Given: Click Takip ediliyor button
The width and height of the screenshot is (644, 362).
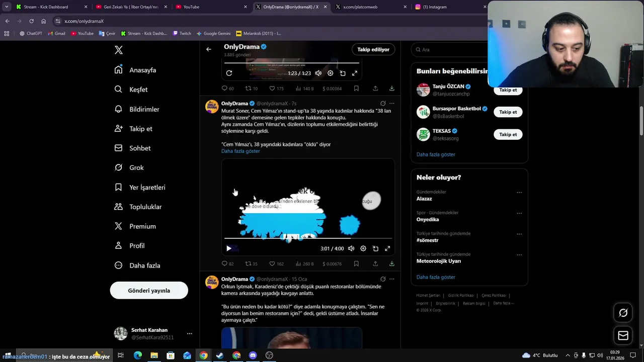Looking at the screenshot, I should [373, 49].
